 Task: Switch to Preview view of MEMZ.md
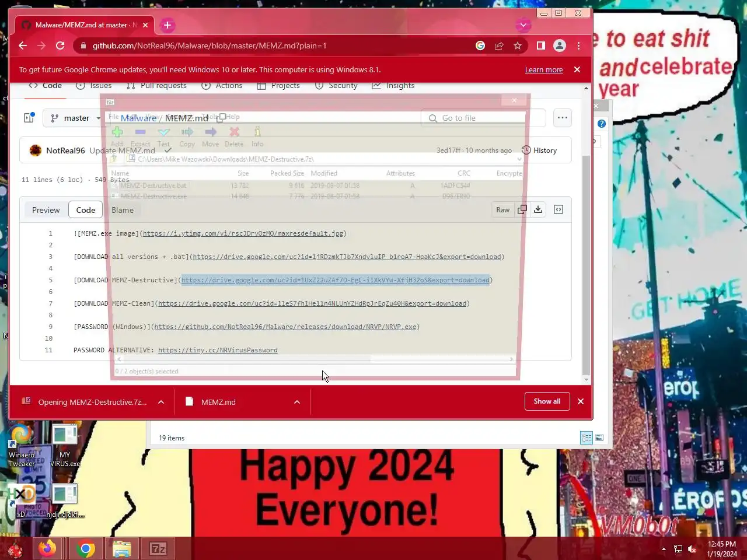click(x=46, y=210)
